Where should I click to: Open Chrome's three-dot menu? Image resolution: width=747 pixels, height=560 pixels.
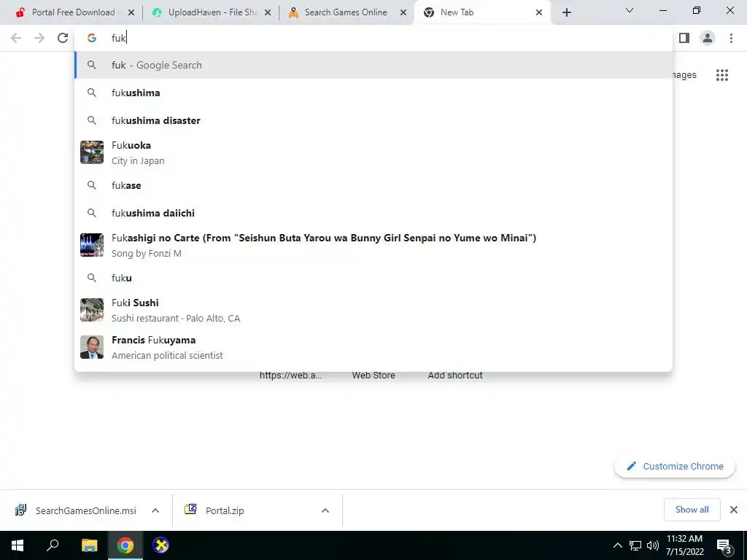pyautogui.click(x=731, y=38)
